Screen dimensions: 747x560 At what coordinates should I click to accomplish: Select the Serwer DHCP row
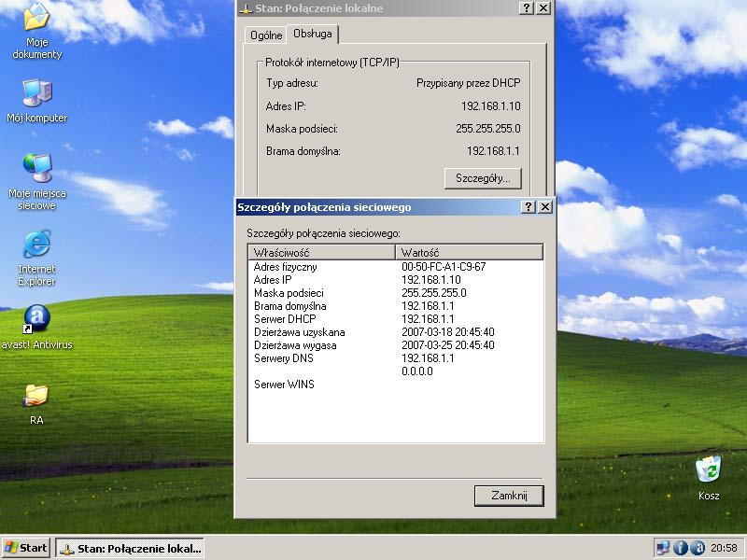(x=395, y=319)
